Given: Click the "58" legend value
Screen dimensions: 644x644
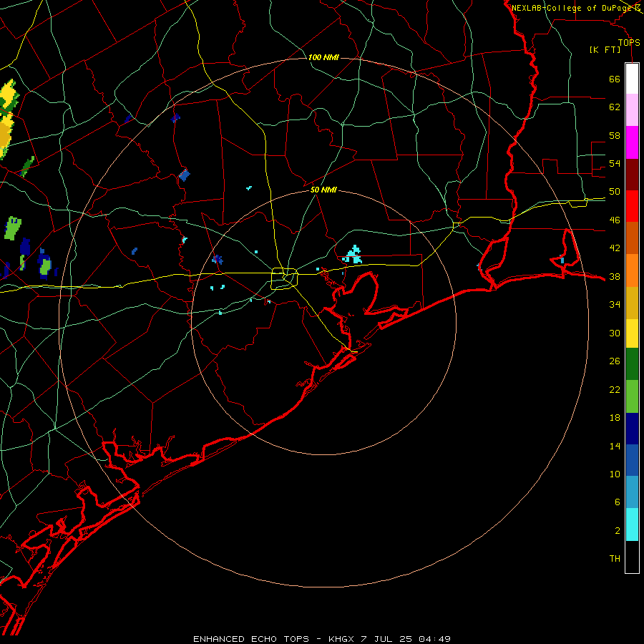Looking at the screenshot, I should [615, 135].
